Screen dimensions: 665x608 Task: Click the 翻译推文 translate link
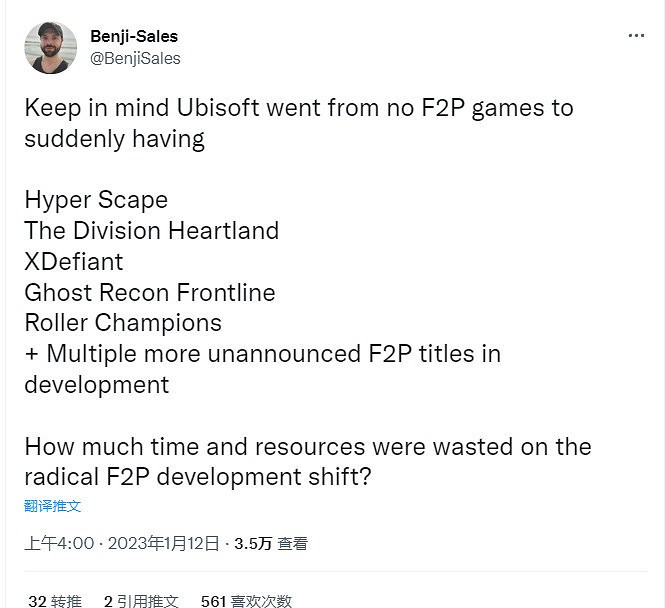52,506
